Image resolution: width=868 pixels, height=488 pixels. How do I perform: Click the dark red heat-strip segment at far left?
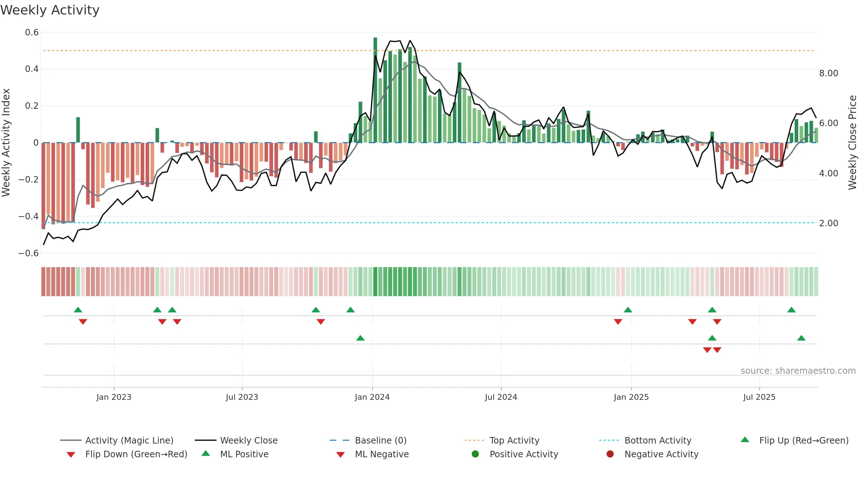coord(43,282)
